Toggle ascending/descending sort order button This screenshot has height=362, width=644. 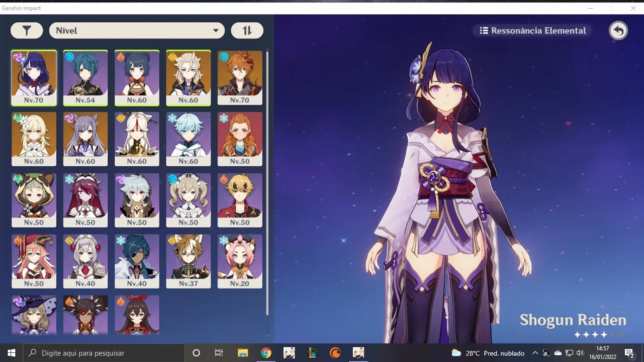point(247,31)
